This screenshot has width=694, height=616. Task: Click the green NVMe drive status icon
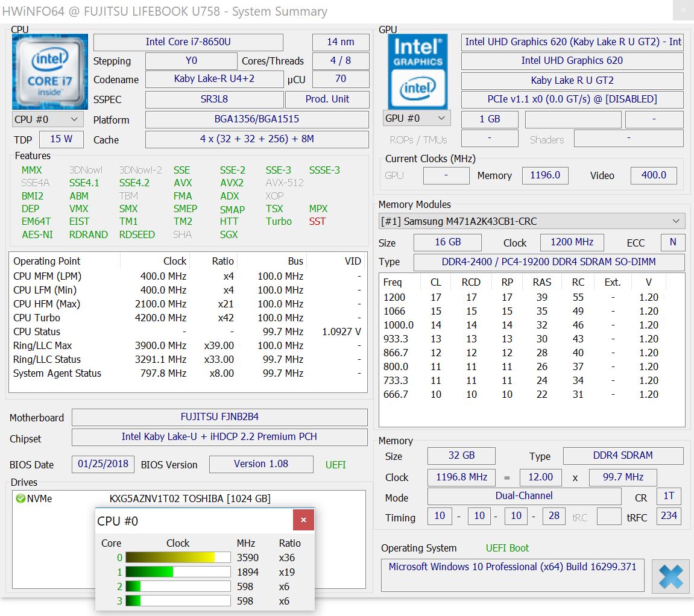pos(21,498)
